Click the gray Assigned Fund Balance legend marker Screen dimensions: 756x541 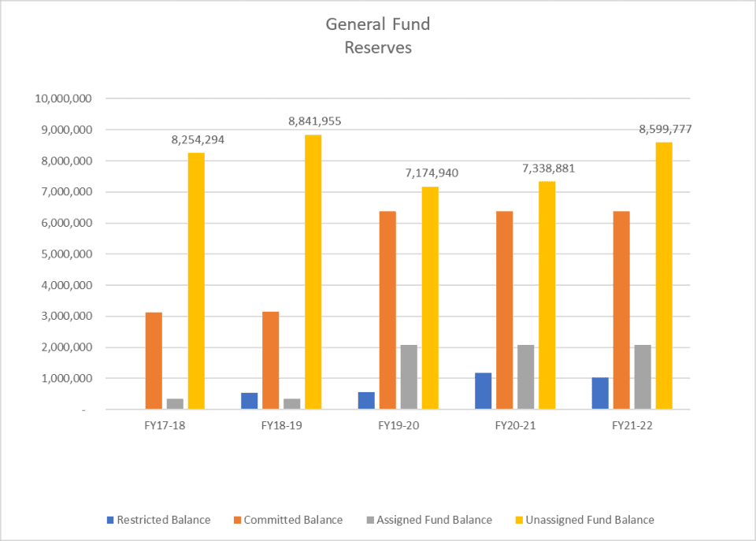click(369, 520)
